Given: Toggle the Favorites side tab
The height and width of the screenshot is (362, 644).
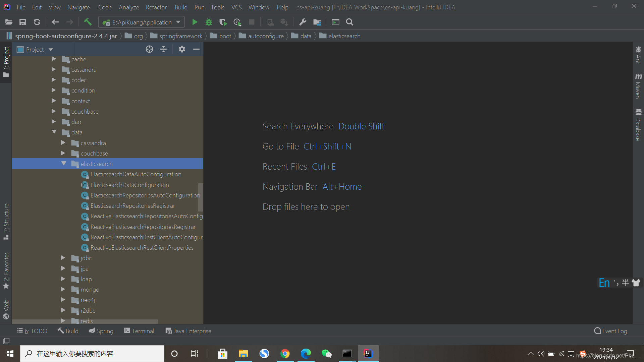Looking at the screenshot, I should (6, 270).
